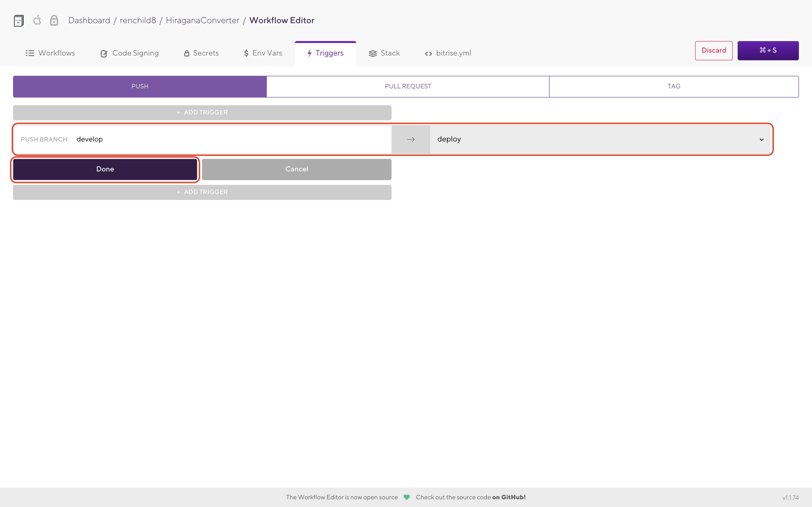812x507 pixels.
Task: Select the TAG trigger type
Action: coord(674,86)
